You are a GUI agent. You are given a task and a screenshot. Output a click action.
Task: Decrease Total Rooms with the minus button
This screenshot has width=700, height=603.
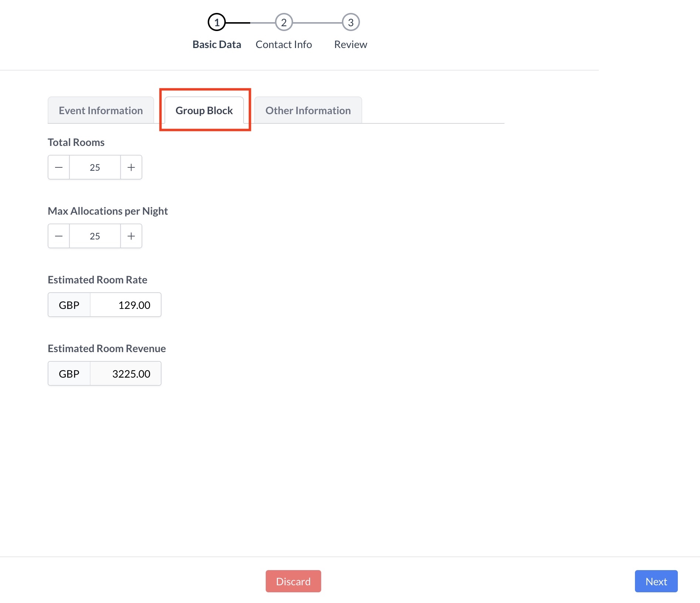pos(59,167)
